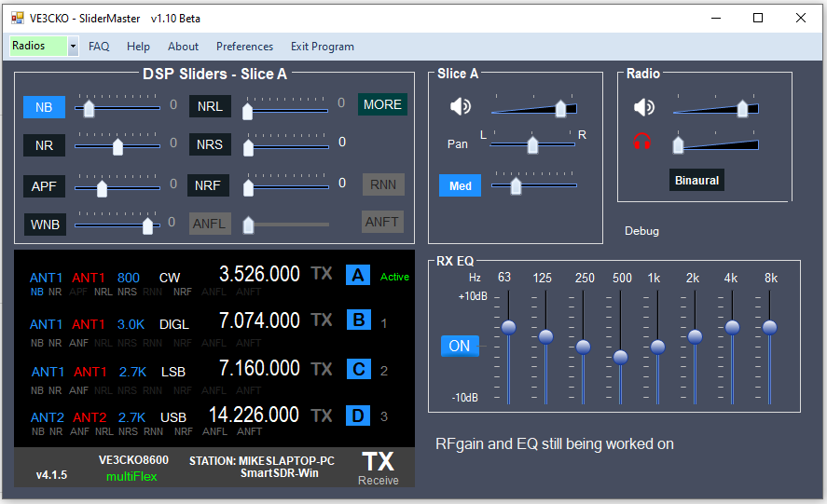Mute the Slice A speaker icon
The height and width of the screenshot is (504, 827).
461,107
